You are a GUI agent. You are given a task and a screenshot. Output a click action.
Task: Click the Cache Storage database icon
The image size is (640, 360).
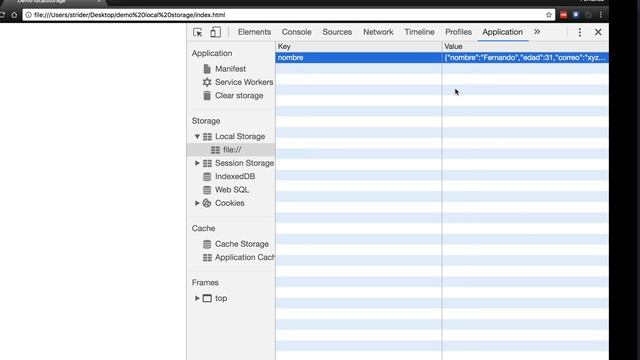207,244
